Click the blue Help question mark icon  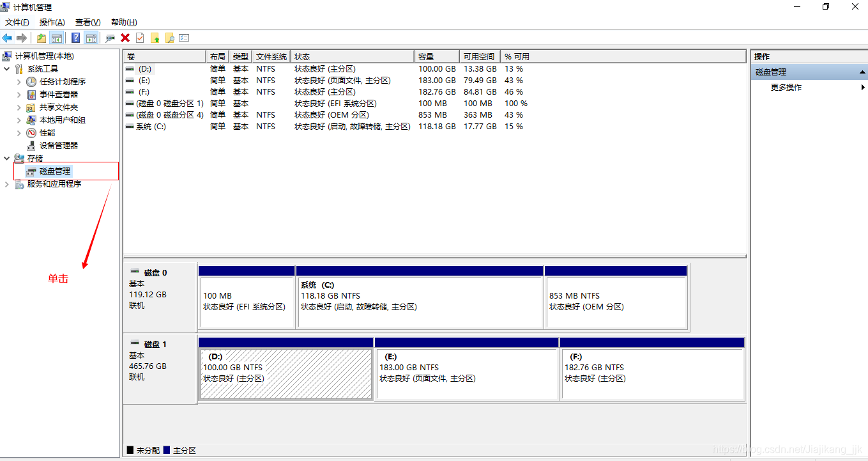tap(76, 38)
